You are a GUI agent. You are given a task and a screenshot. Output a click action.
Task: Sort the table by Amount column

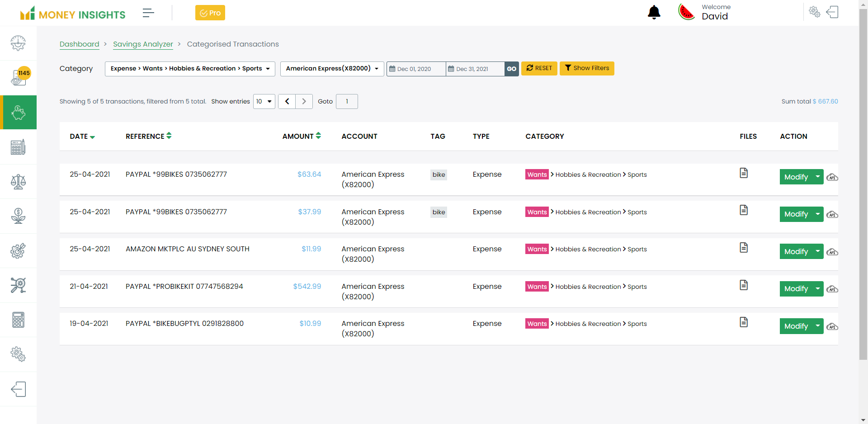click(302, 136)
